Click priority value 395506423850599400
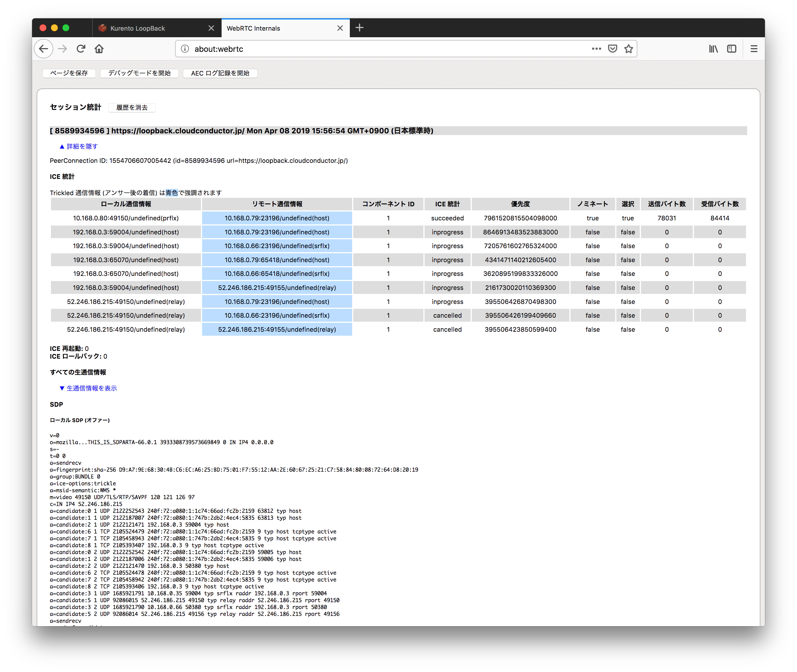Screen dimensions: 797x672 520,329
